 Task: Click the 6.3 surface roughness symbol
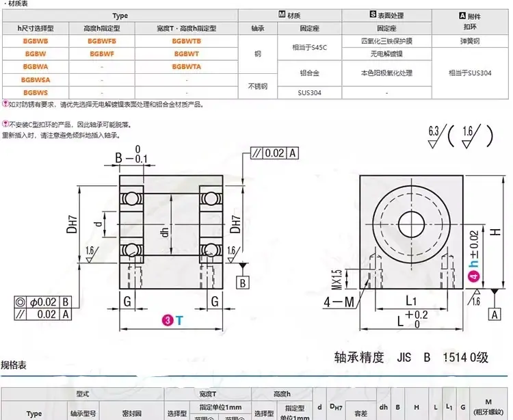pos(436,136)
